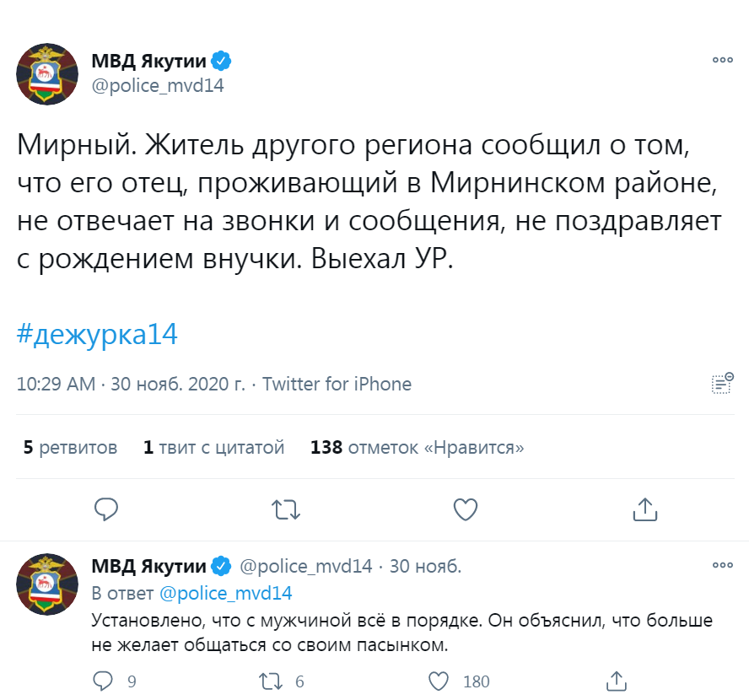Image resolution: width=749 pixels, height=700 pixels.
Task: Share the main tweet via the share icon
Action: click(644, 509)
